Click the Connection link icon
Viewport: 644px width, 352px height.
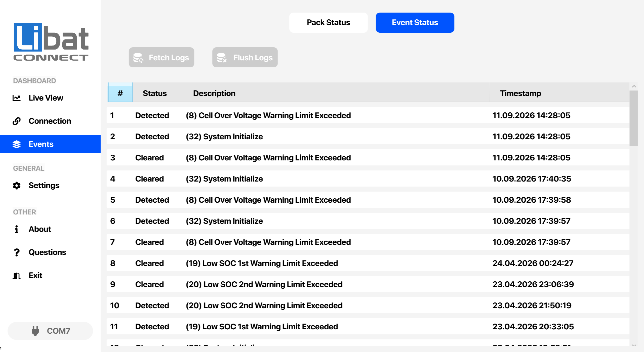point(17,121)
